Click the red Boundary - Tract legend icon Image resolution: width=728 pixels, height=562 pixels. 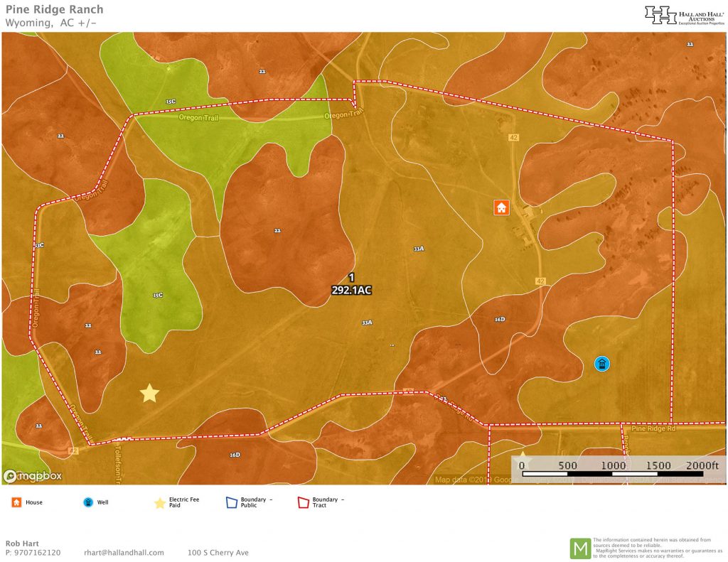(303, 502)
